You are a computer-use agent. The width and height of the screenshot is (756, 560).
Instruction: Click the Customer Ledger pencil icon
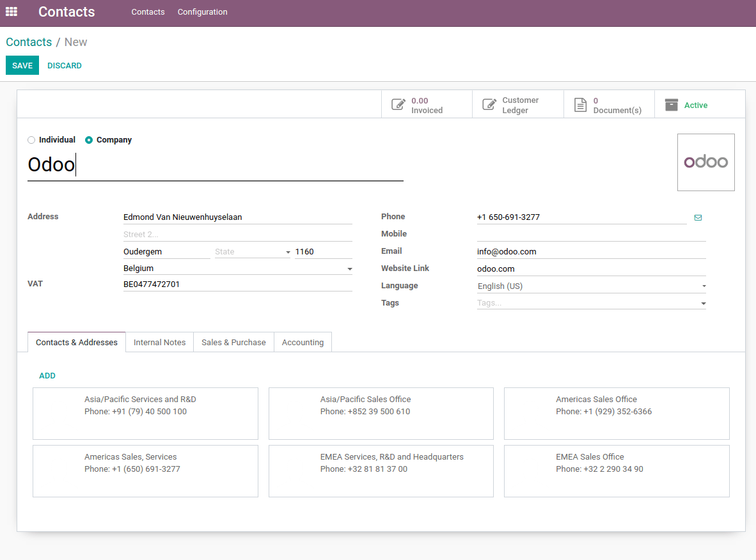pyautogui.click(x=489, y=104)
